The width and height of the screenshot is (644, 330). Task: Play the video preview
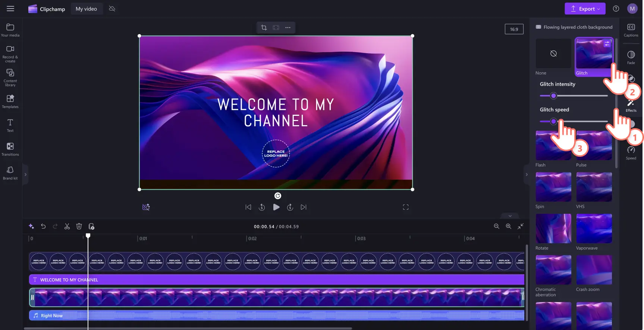276,207
